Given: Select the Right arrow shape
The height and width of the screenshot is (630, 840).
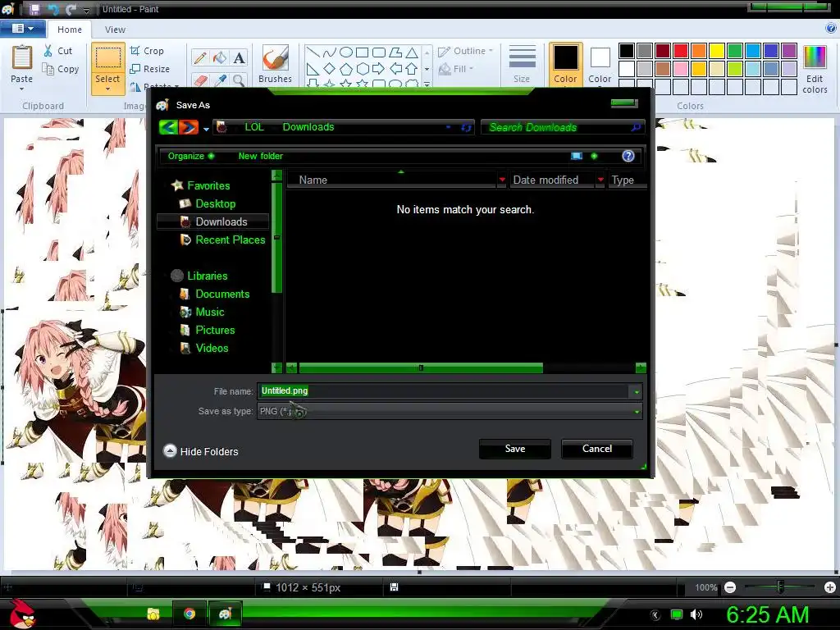Looking at the screenshot, I should pos(378,69).
